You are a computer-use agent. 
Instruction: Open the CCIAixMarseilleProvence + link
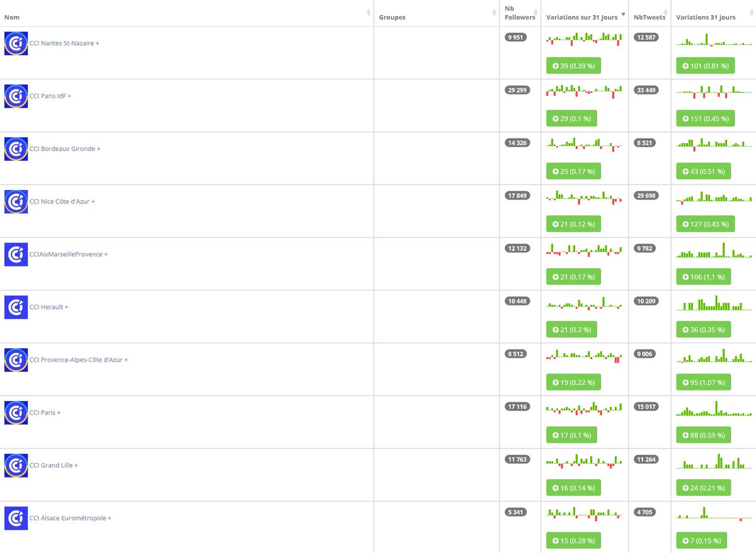(69, 254)
